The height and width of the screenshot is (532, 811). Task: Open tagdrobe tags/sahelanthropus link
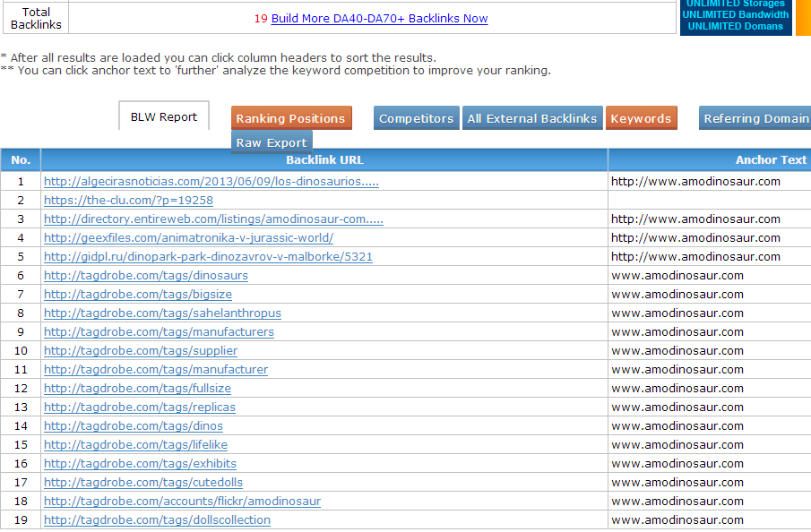tap(162, 313)
